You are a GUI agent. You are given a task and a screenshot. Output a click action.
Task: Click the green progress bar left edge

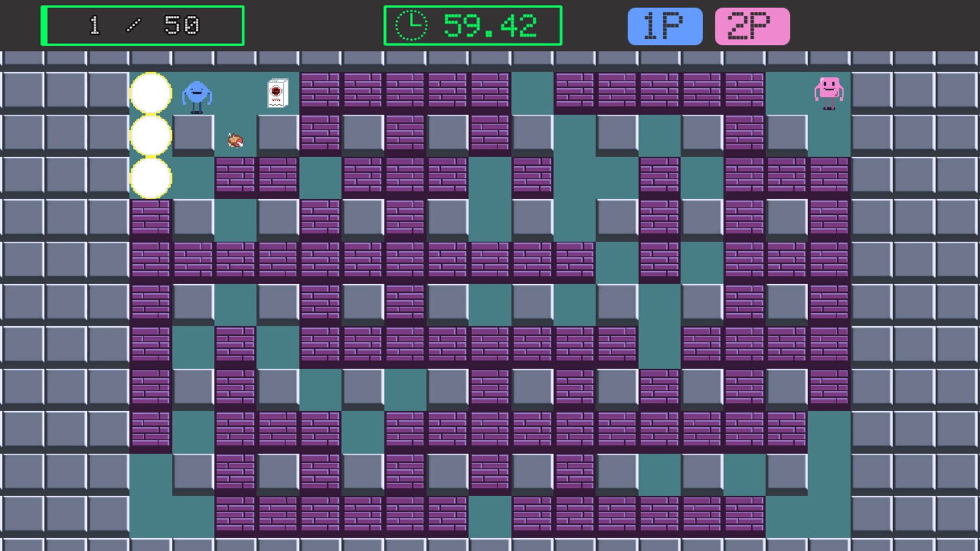click(x=44, y=26)
